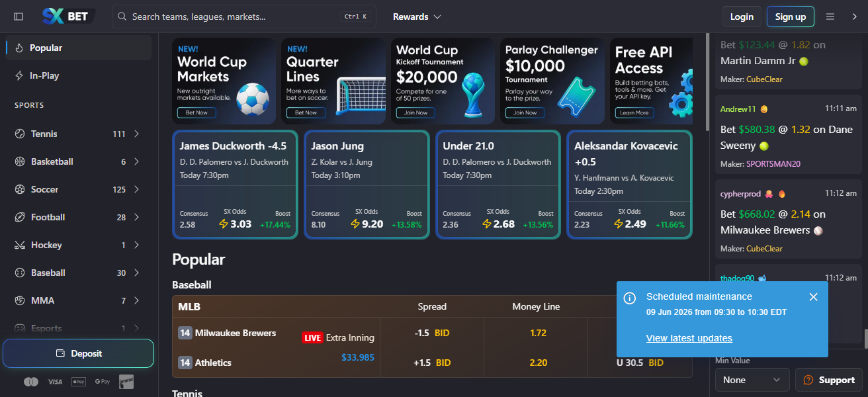Click the VISA payment icon
This screenshot has height=397, width=868.
point(55,382)
